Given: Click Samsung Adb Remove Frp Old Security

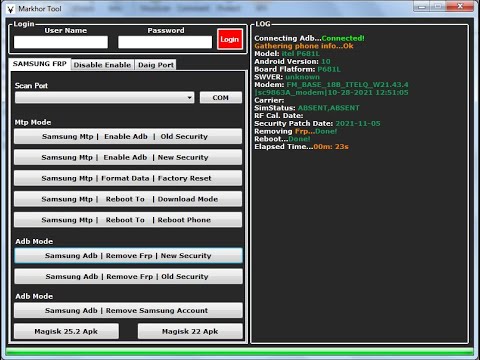Looking at the screenshot, I should 128,277.
